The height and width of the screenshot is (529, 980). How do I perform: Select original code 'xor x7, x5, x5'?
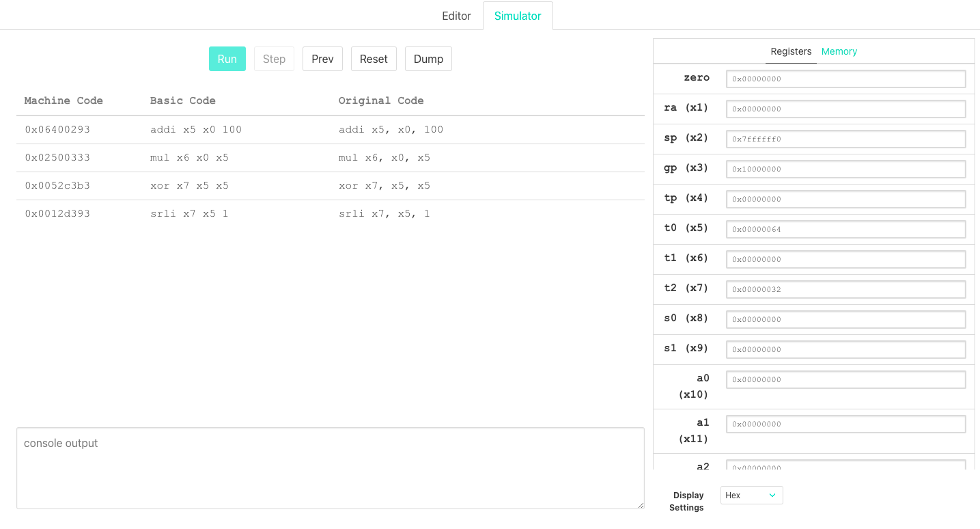coord(384,186)
